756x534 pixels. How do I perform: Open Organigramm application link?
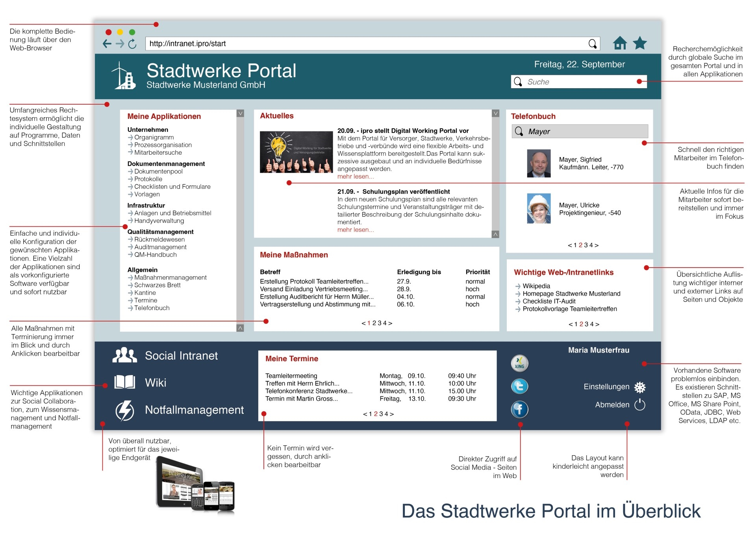154,137
